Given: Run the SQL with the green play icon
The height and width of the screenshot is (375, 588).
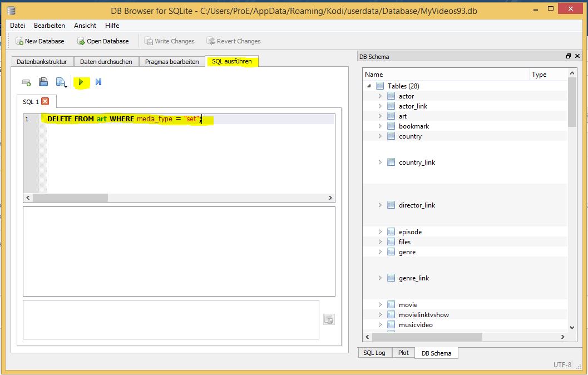Looking at the screenshot, I should 81,82.
